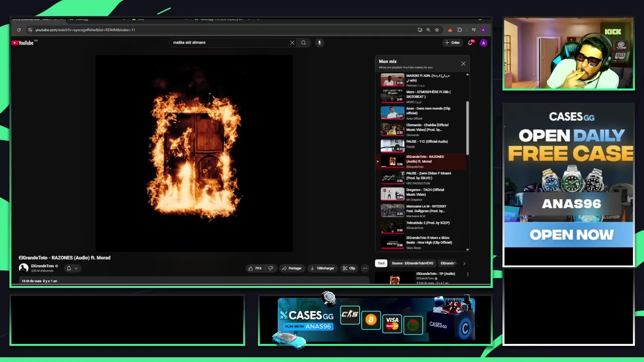Click the YouTube logo to go home
Screen dimensions: 644x362
point(23,43)
